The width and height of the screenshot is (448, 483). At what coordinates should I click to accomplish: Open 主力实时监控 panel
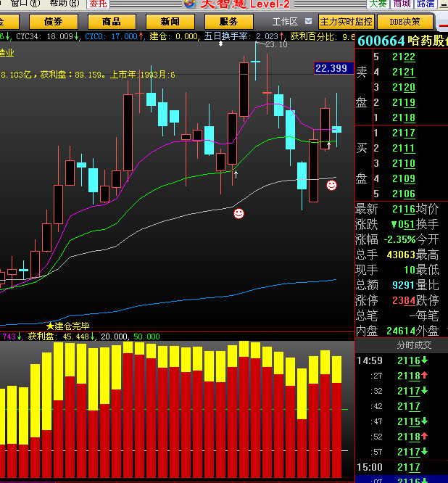click(x=346, y=22)
